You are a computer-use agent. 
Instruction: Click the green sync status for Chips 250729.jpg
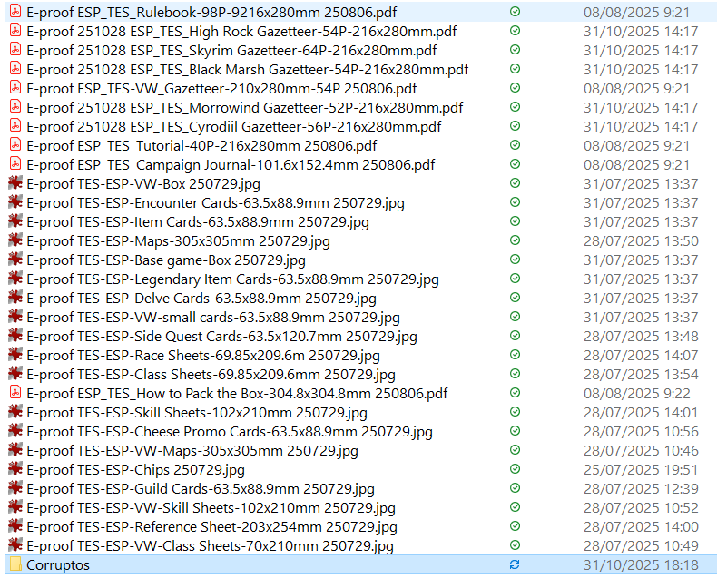[516, 469]
